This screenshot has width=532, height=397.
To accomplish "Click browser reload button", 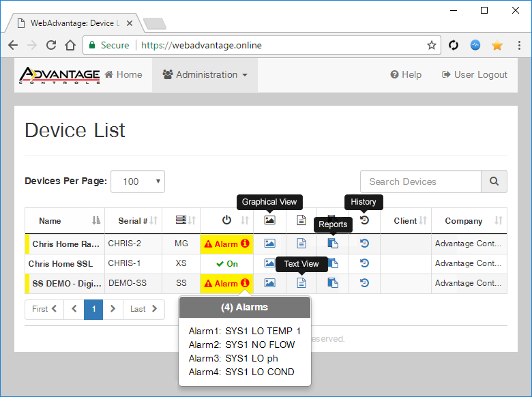I will pos(51,45).
